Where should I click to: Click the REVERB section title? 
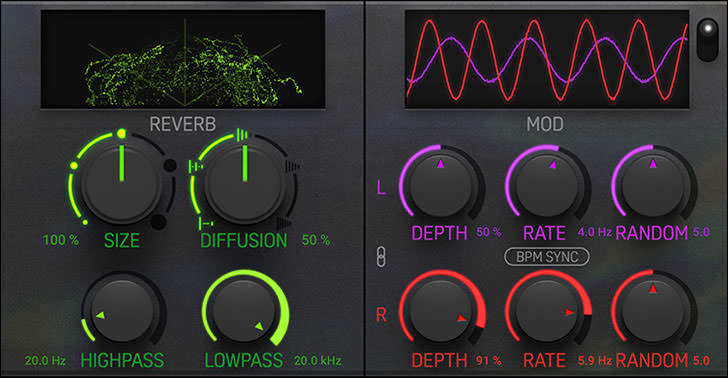(182, 124)
